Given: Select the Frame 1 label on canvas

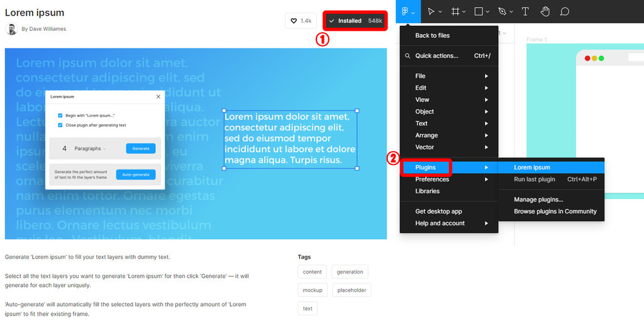Looking at the screenshot, I should [x=537, y=40].
